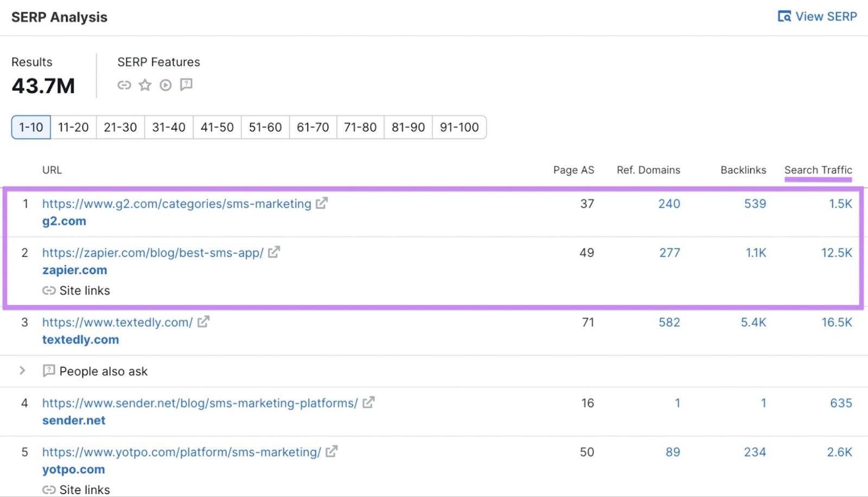Image resolution: width=868 pixels, height=497 pixels.
Task: Select the reviews star icon in SERP Features
Action: (145, 85)
